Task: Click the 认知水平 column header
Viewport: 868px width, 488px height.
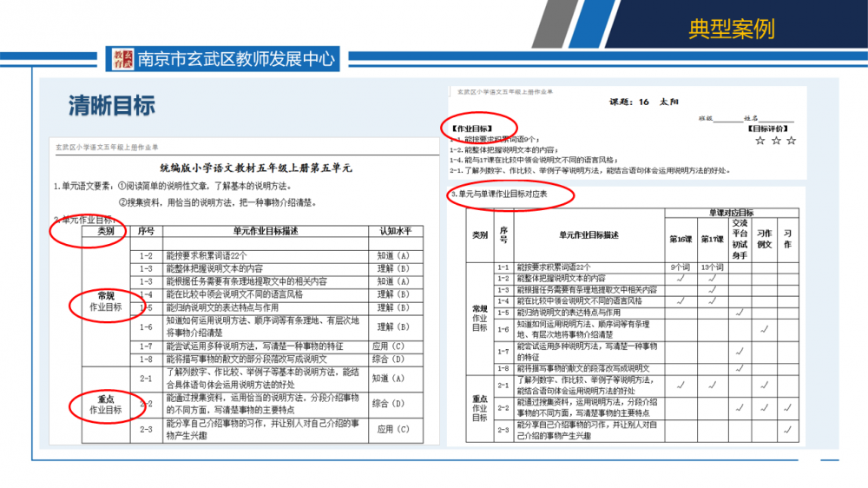Action: [394, 232]
